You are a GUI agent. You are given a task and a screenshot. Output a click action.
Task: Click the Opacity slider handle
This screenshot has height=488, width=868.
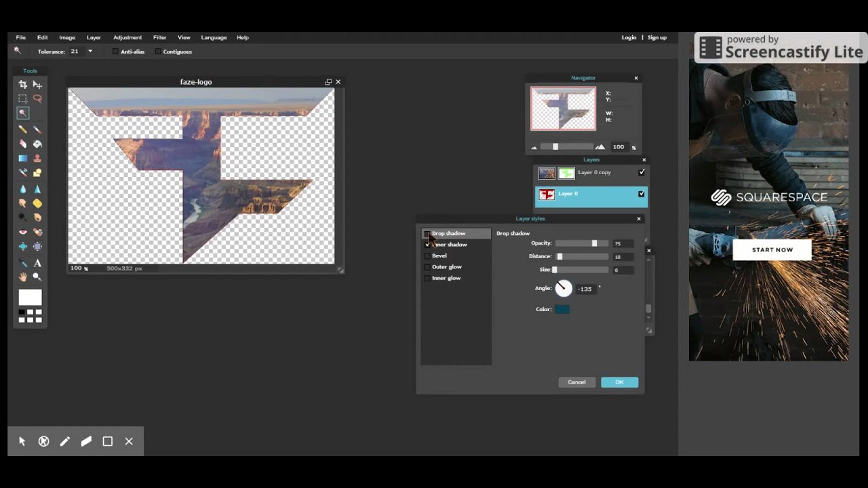click(x=594, y=243)
